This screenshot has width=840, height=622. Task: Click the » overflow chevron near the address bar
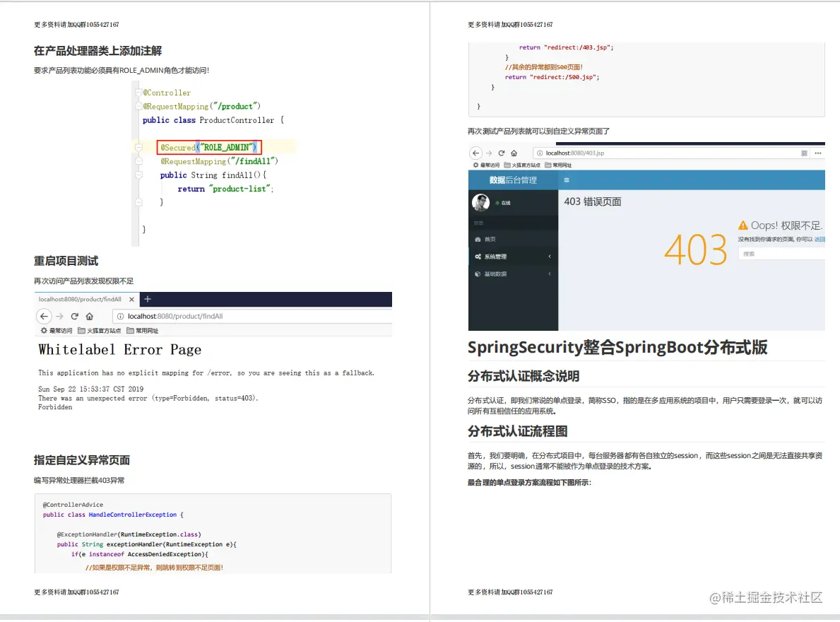(x=803, y=153)
